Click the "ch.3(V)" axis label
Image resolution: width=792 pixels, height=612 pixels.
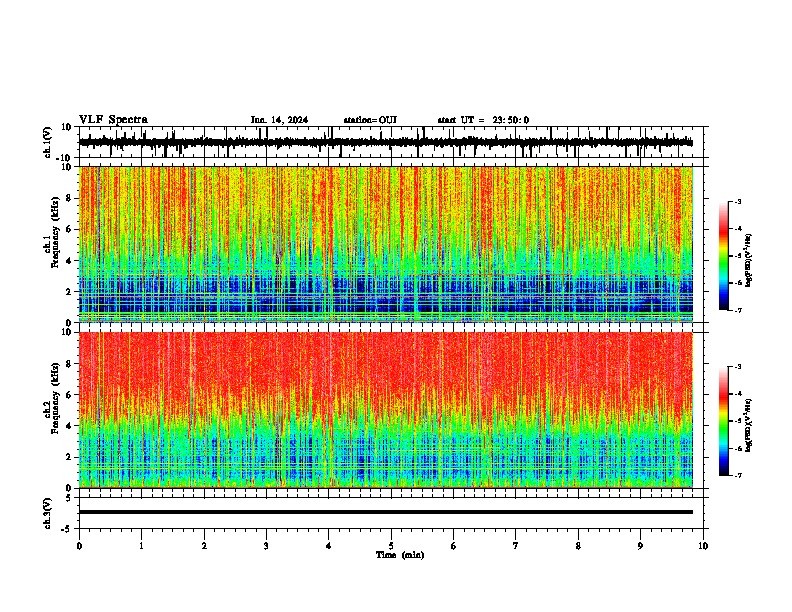pyautogui.click(x=48, y=514)
